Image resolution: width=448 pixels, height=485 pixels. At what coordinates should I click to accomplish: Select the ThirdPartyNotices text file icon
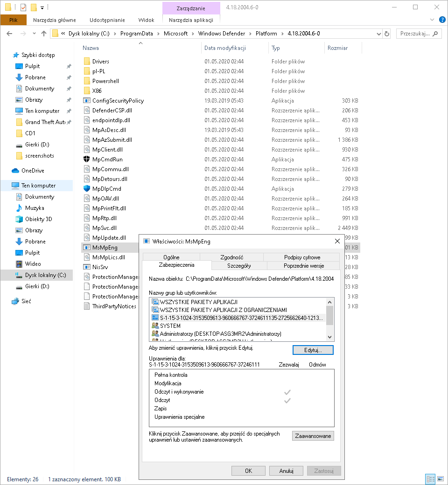(87, 306)
